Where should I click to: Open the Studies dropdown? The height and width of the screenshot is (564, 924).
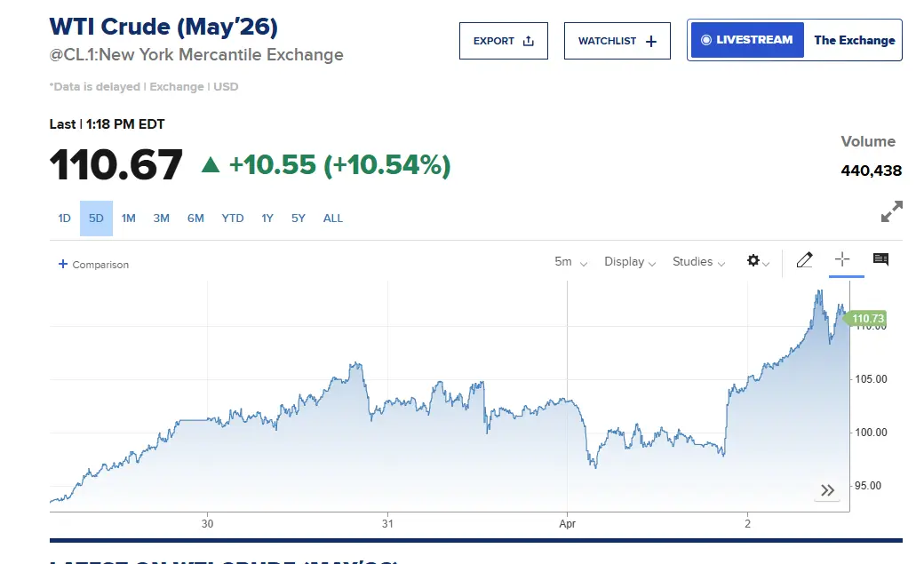pos(698,262)
